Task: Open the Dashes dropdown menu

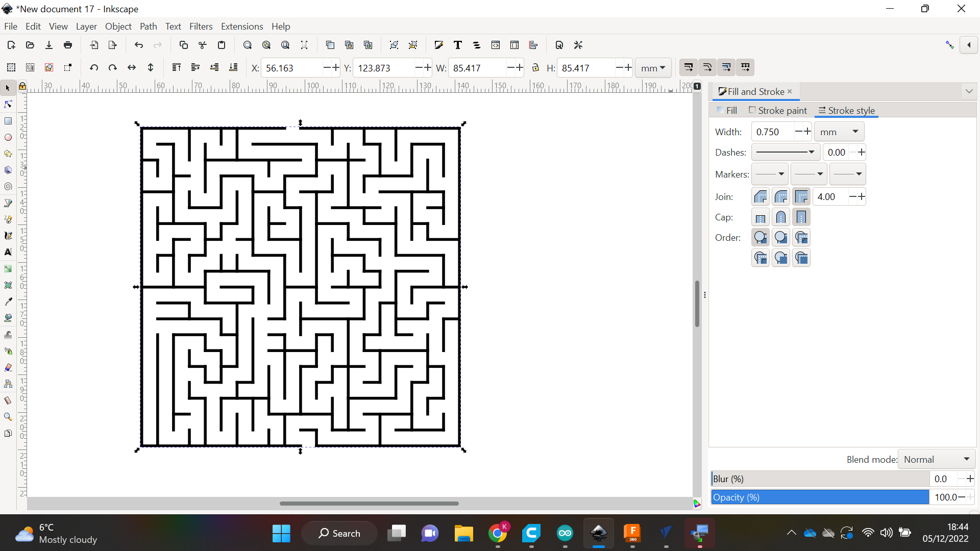Action: (784, 152)
